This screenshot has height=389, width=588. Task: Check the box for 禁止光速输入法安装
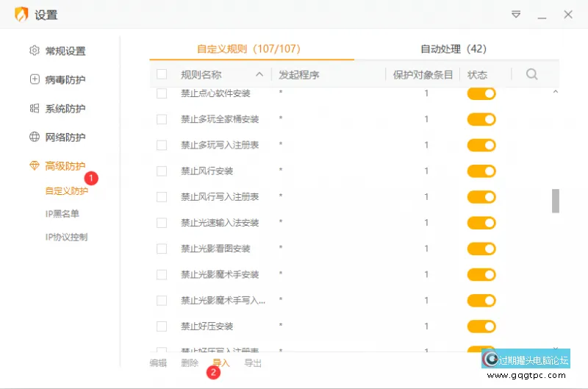pyautogui.click(x=162, y=223)
